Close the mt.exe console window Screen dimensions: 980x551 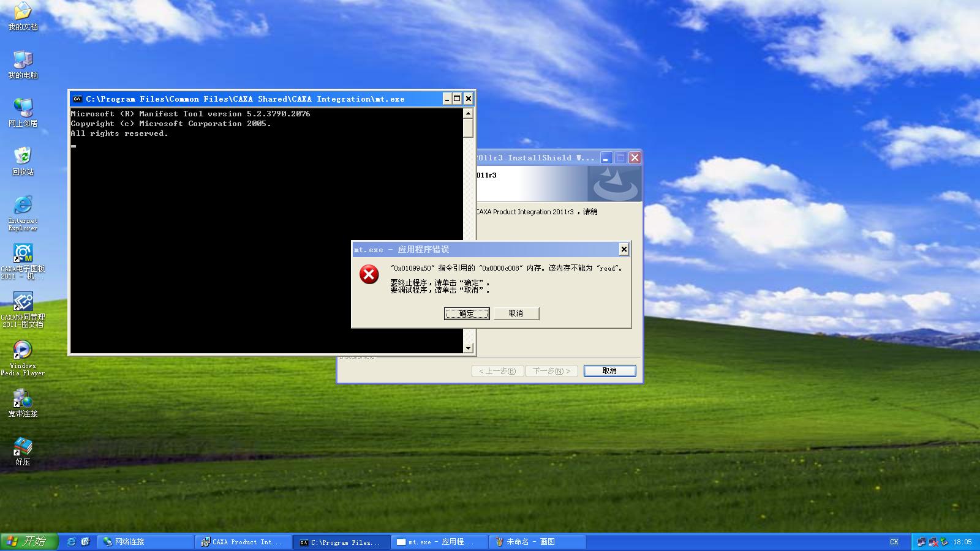click(469, 99)
